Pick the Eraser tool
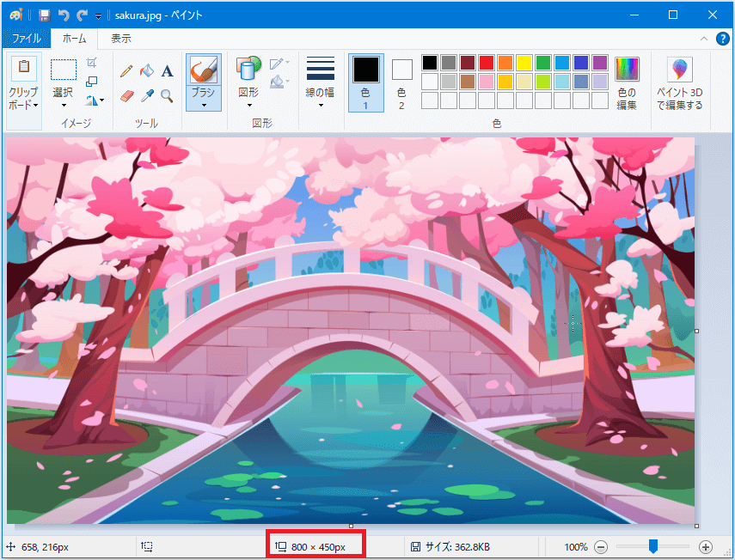 click(126, 95)
